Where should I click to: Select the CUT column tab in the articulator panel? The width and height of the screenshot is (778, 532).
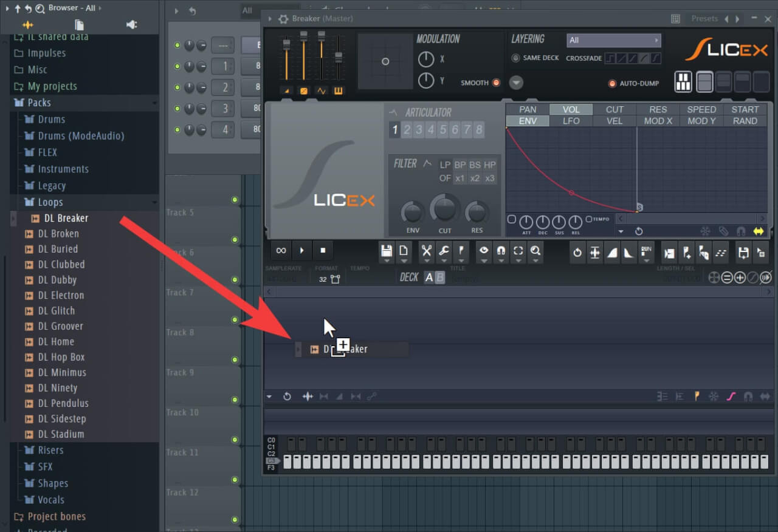[614, 109]
